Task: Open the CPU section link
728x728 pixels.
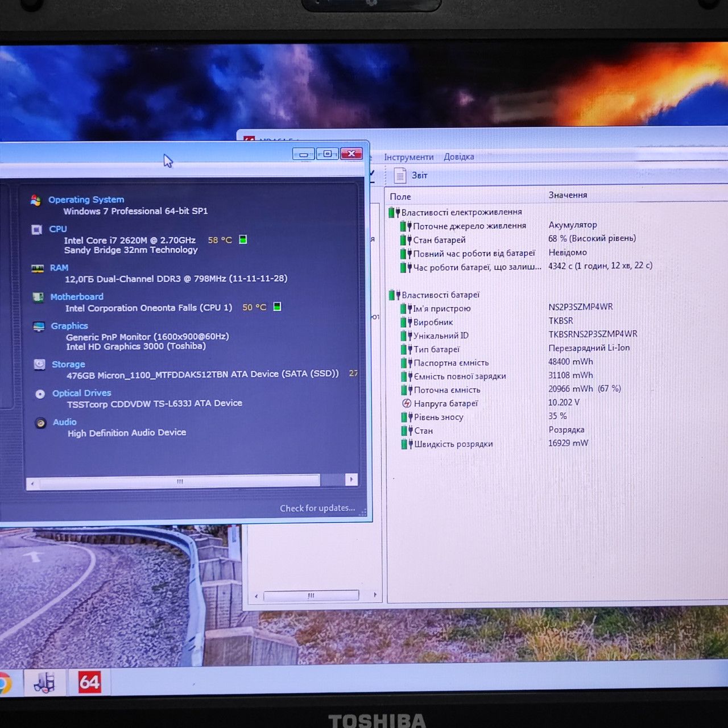Action: coord(58,229)
